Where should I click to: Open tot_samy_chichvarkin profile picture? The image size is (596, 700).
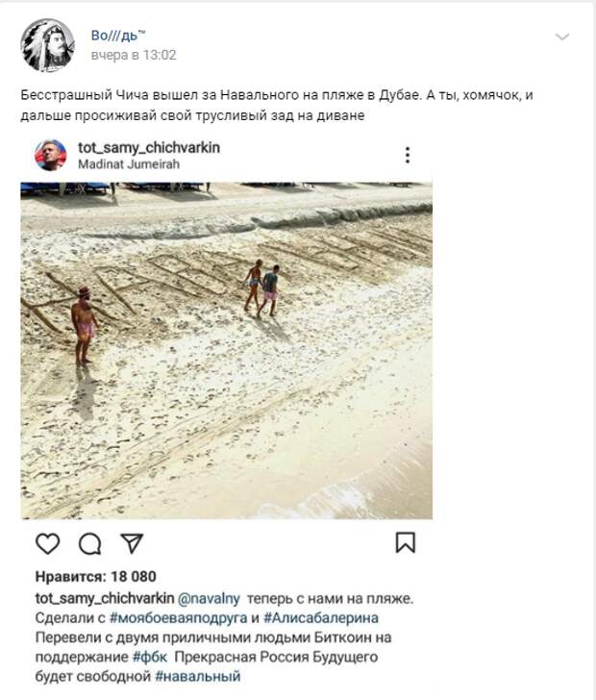point(50,155)
